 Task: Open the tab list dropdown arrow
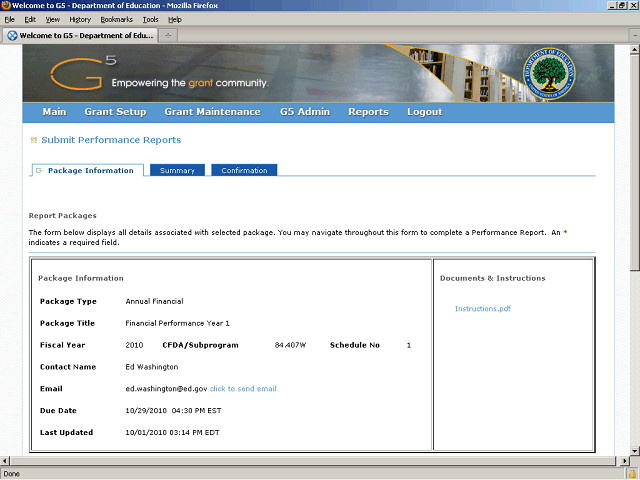[x=635, y=36]
